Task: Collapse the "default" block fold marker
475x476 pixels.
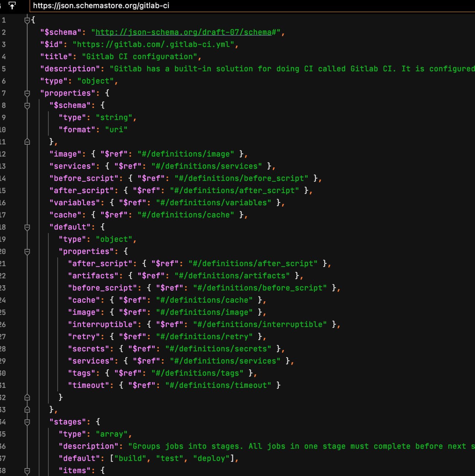Action: coord(27,227)
